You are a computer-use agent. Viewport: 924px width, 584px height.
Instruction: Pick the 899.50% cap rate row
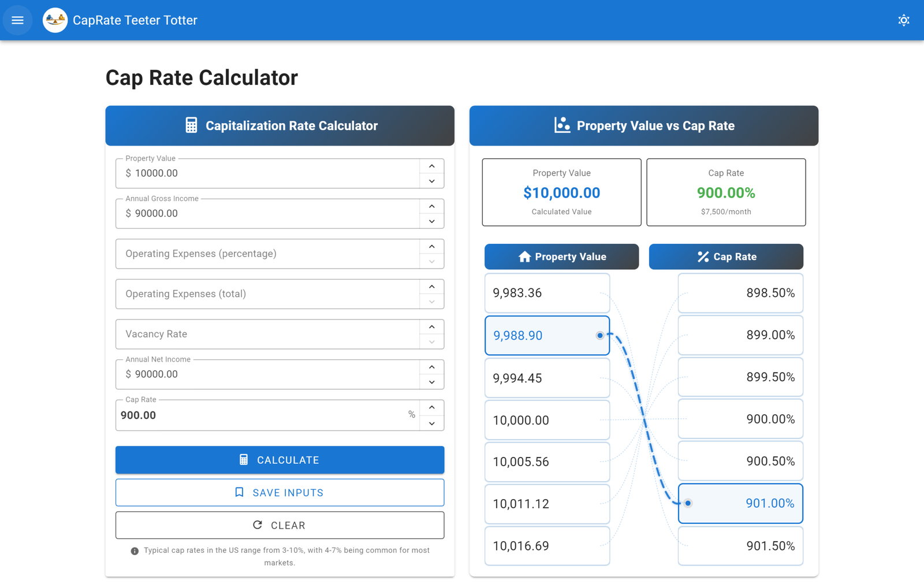point(740,377)
